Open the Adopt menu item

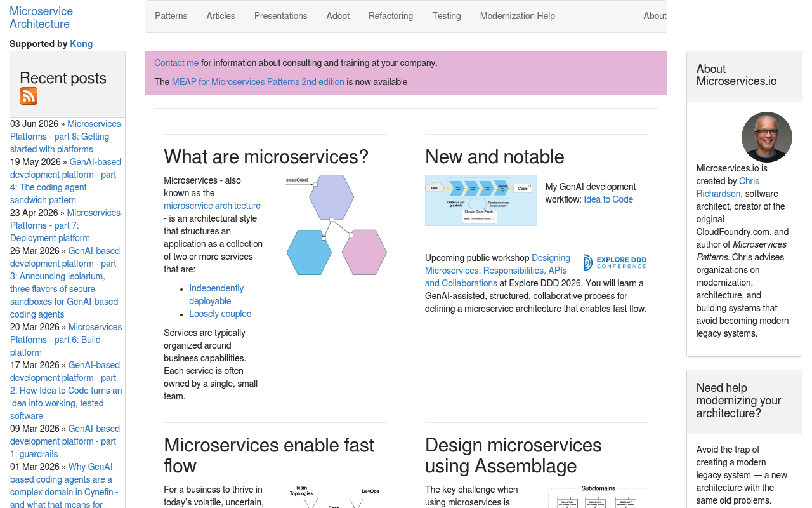pos(338,16)
